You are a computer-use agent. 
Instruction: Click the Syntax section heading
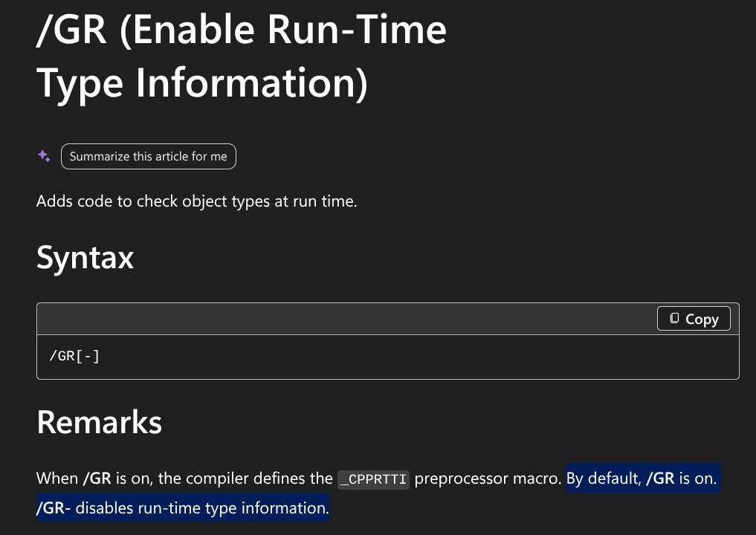tap(85, 257)
